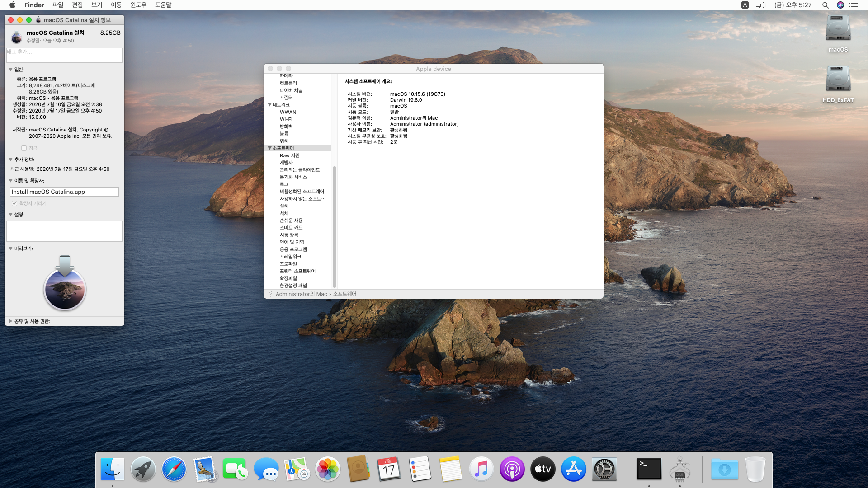Open the 도움말 menu

tap(163, 5)
